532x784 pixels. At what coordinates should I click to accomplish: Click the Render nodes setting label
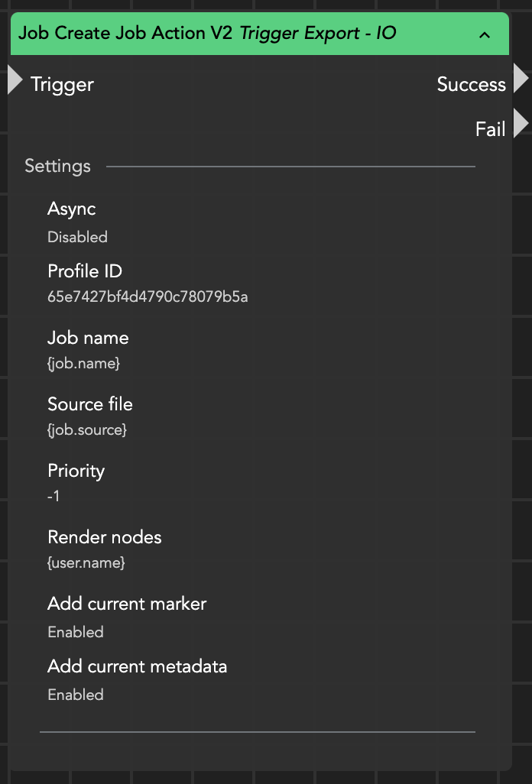pos(105,537)
